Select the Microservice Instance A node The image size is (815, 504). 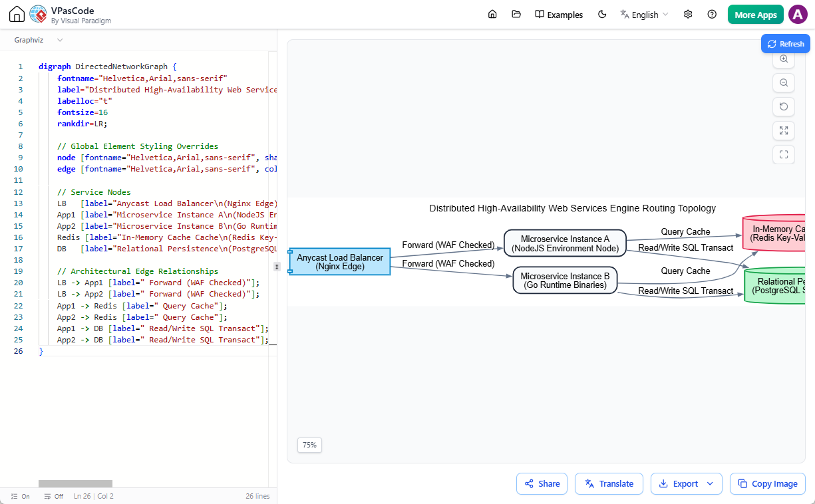pos(565,243)
